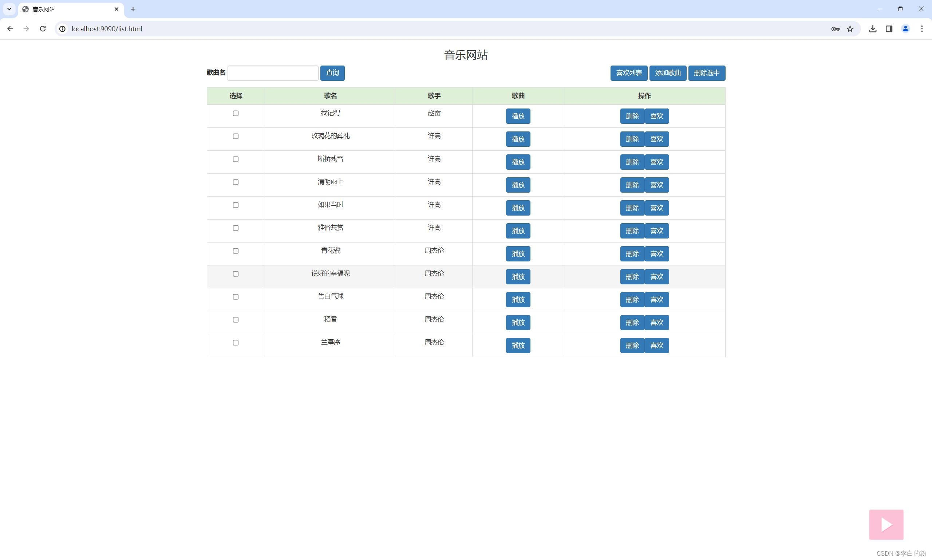
Task: Tick the 兰亭序 song checkbox
Action: point(236,343)
